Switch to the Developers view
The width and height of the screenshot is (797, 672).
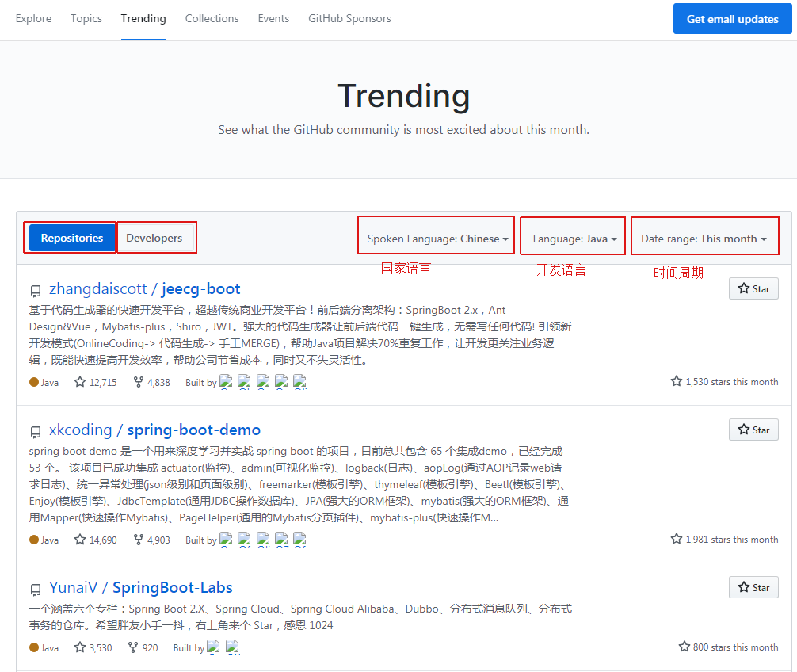pyautogui.click(x=154, y=238)
